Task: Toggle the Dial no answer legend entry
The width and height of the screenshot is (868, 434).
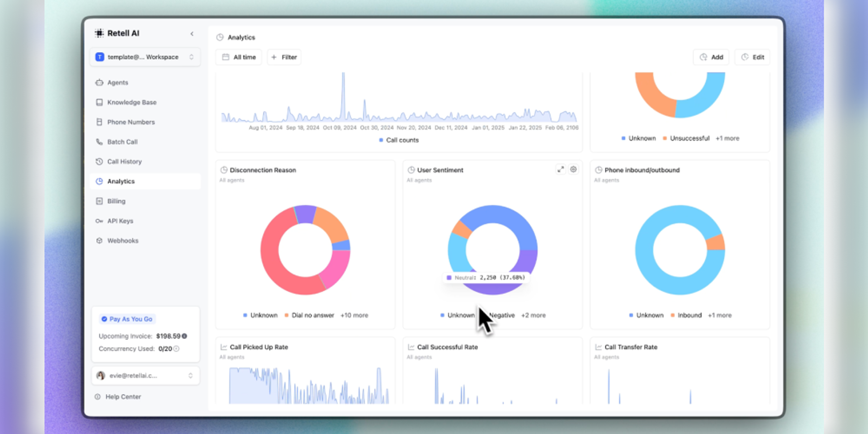Action: point(309,315)
